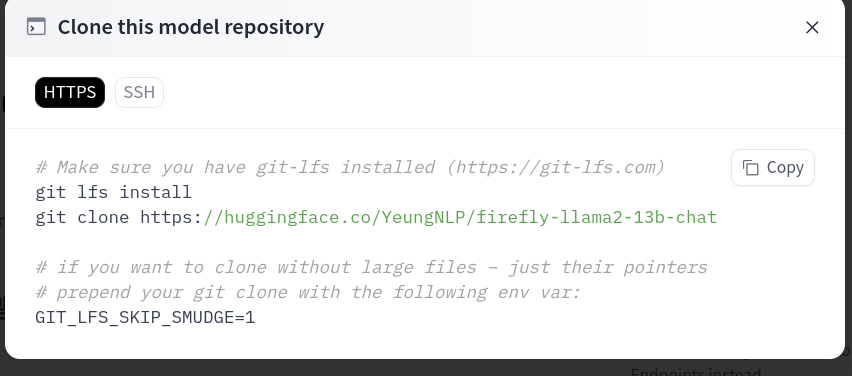This screenshot has height=376, width=852.
Task: Click the "prepend your git clone" comment line
Action: coord(308,292)
